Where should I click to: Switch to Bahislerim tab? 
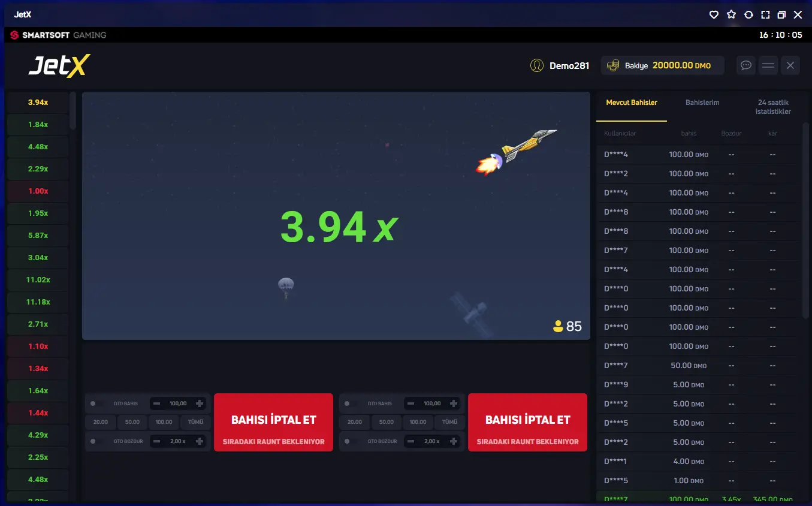point(702,103)
